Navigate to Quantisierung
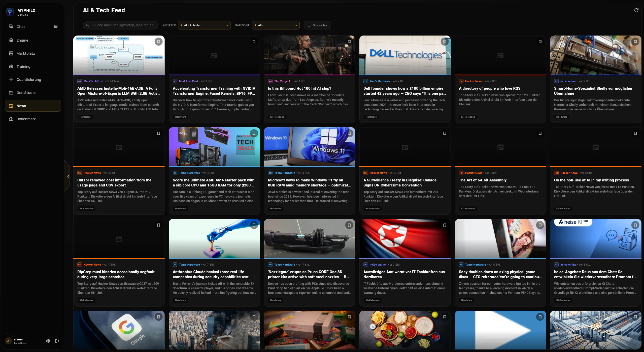Image resolution: width=644 pixels, height=352 pixels. [x=33, y=80]
